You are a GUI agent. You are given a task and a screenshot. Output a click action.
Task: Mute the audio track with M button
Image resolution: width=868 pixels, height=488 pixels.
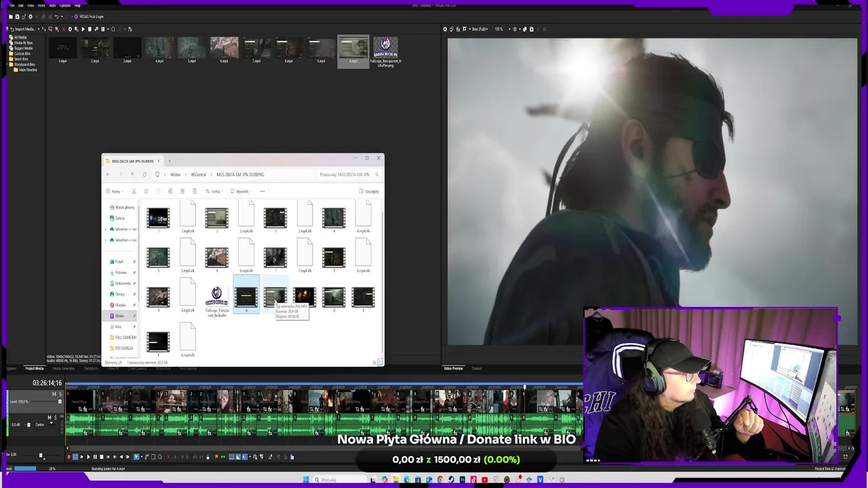pos(50,418)
